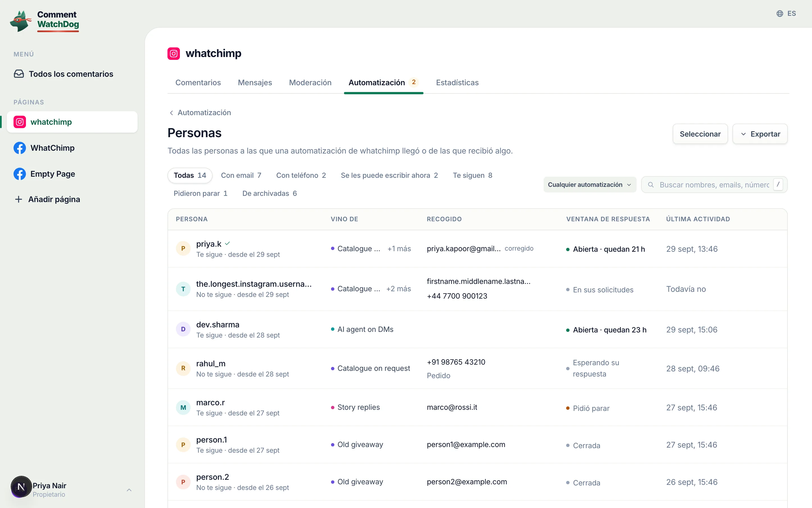Click the P avatar for priya.k
The image size is (812, 508).
(x=183, y=249)
